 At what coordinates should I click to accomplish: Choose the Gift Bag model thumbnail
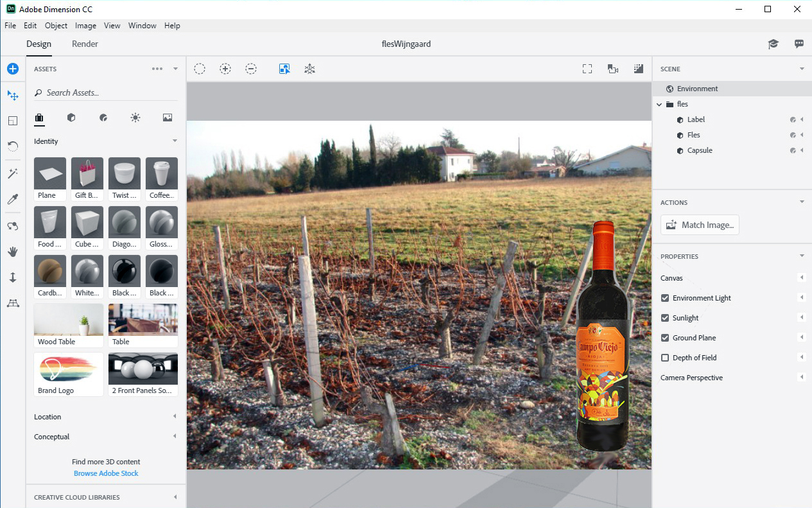[87, 179]
